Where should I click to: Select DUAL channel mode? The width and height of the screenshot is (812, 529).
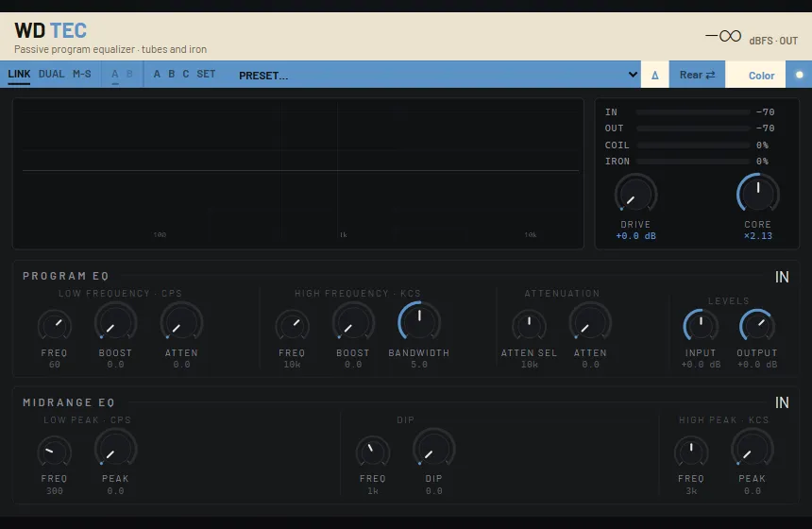[51, 74]
